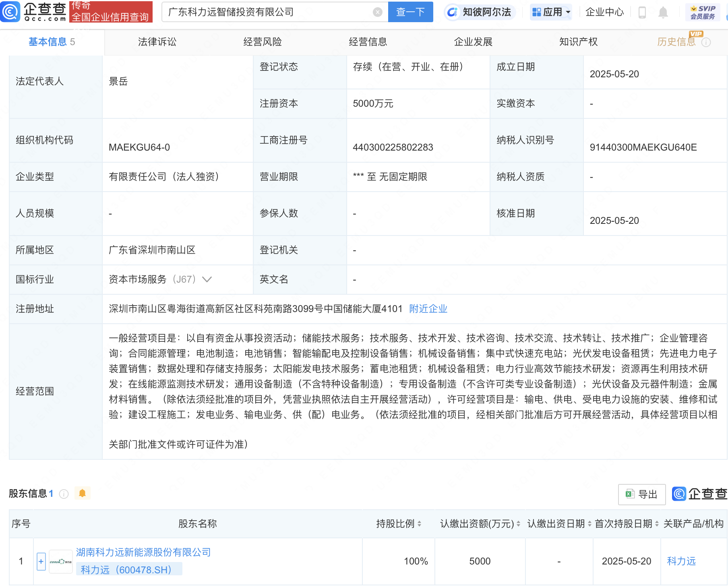
Task: Open SVIP member services
Action: [703, 12]
